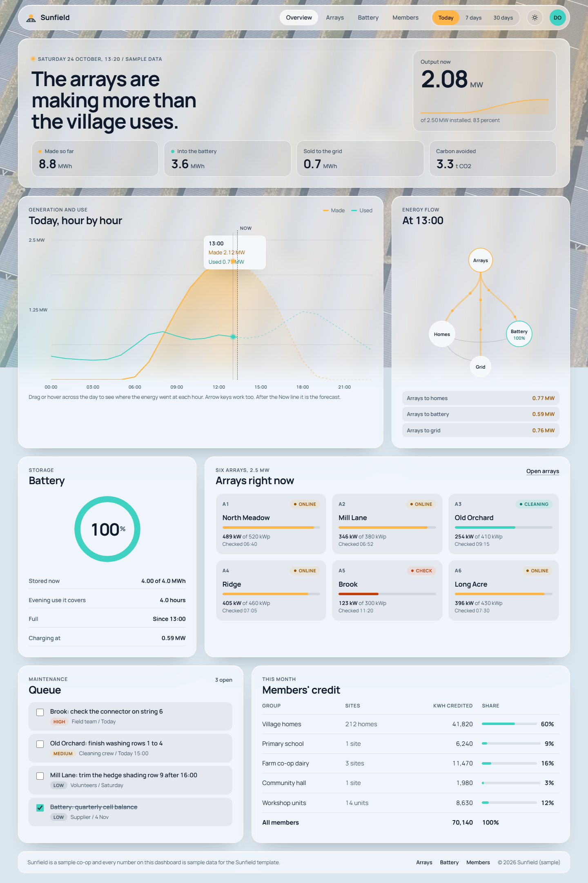Click the Carbon avoided stat tile
This screenshot has height=883, width=588.
click(493, 159)
